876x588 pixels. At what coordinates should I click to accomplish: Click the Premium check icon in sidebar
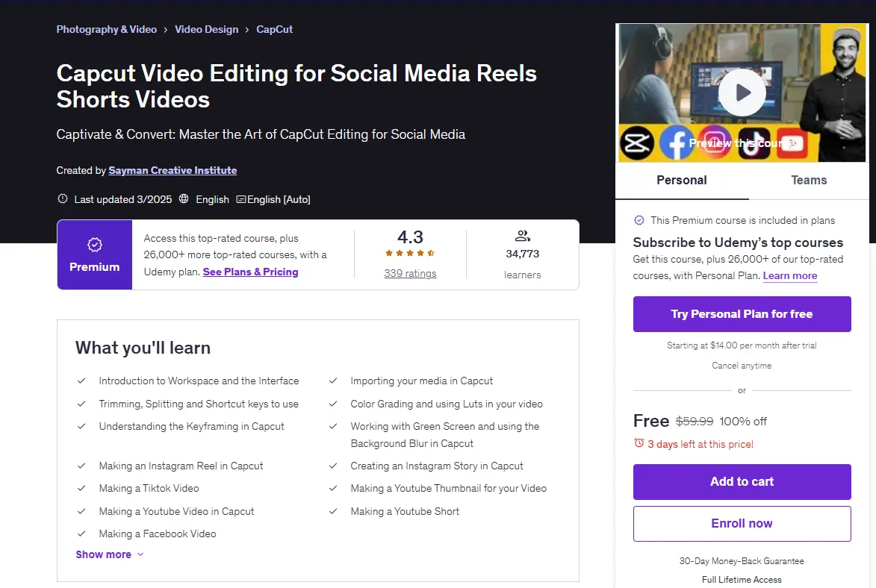[639, 220]
